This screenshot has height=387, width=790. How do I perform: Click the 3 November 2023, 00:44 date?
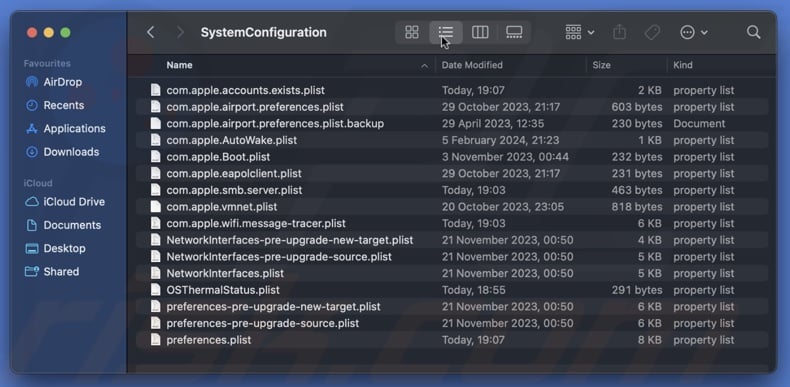coord(505,157)
